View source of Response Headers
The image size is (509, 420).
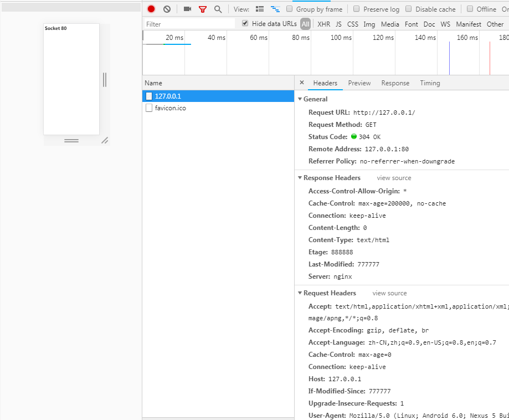[393, 177]
